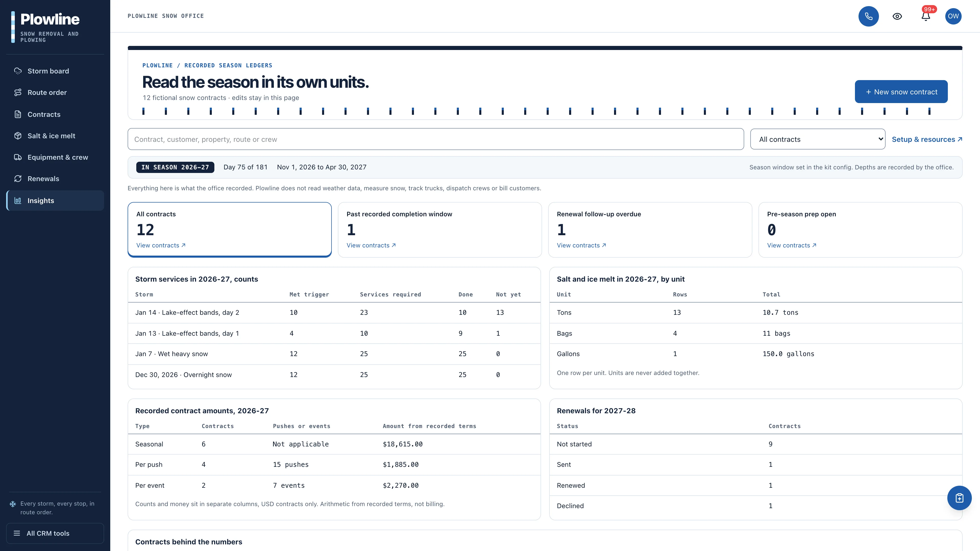Click the Equipment & crew truck icon
The image size is (980, 551).
pyautogui.click(x=18, y=157)
